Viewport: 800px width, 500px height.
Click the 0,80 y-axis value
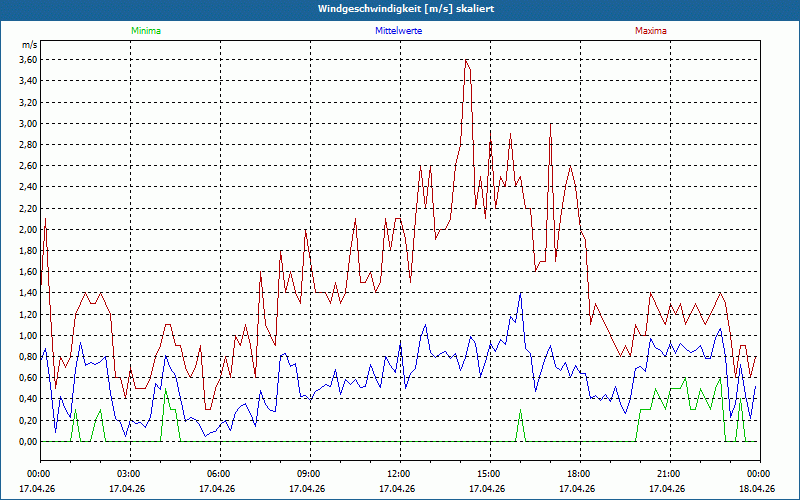[x=28, y=357]
